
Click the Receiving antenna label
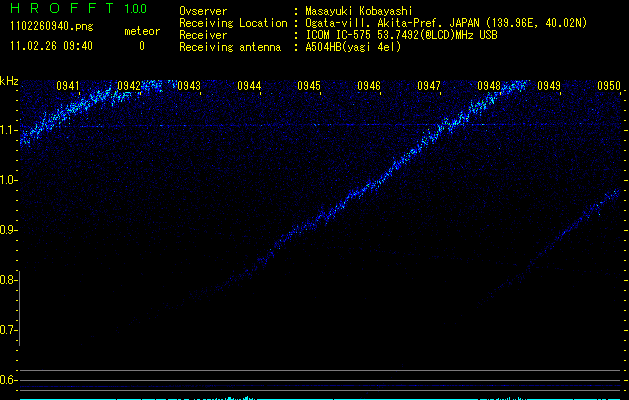click(230, 47)
